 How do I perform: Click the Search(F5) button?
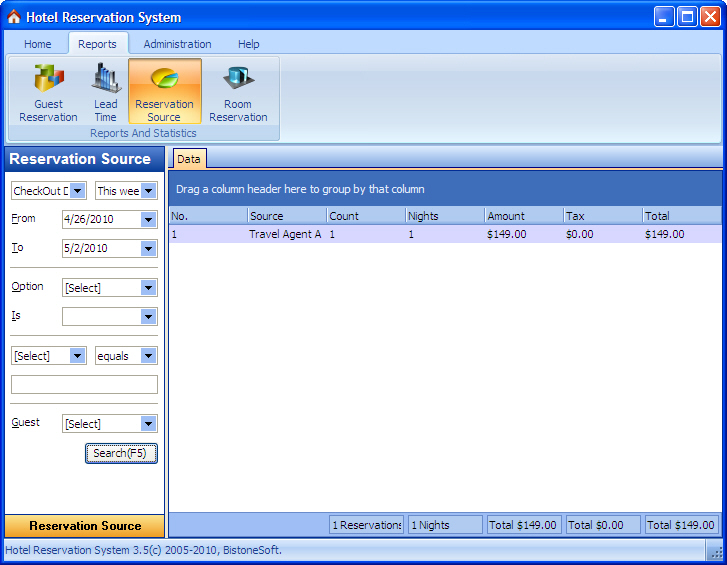[x=121, y=453]
